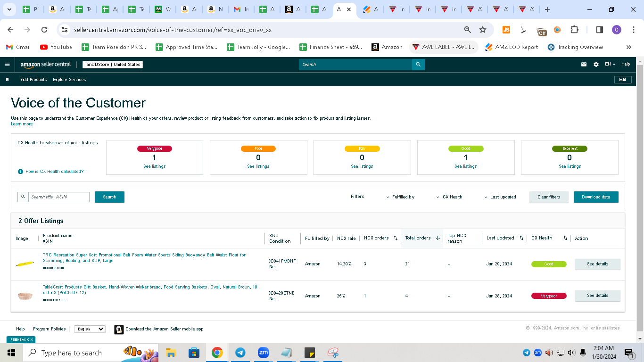Open the Add Products menu item
The width and height of the screenshot is (644, 362).
pos(34,80)
